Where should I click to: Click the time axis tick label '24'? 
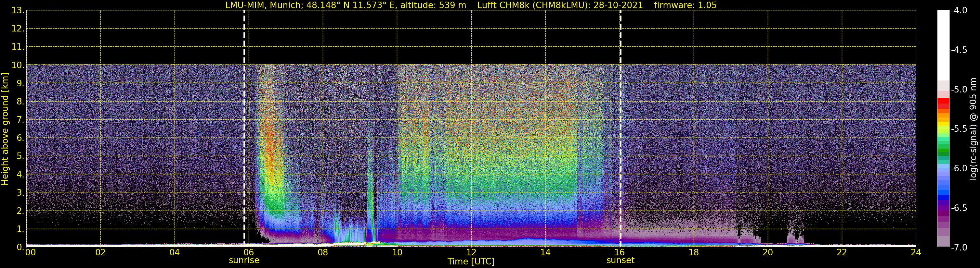(x=916, y=252)
